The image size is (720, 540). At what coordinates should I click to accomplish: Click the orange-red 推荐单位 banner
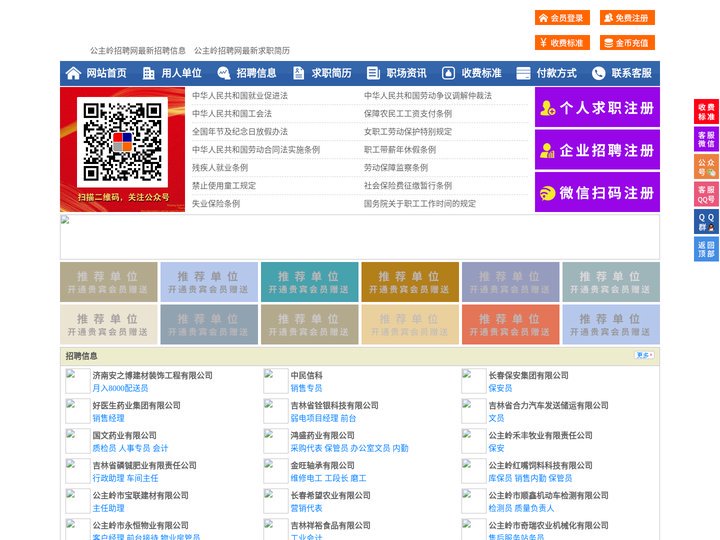(511, 324)
